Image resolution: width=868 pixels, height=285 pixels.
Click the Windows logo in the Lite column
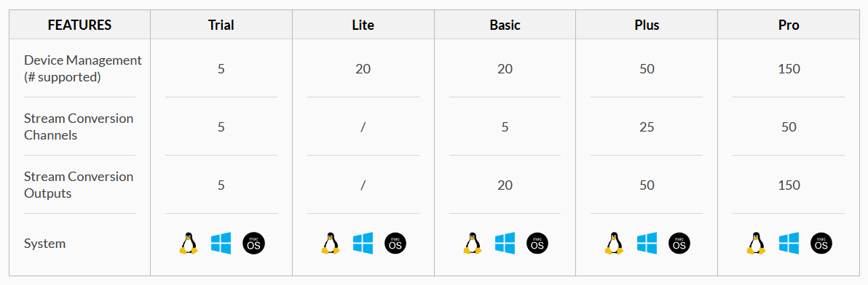pyautogui.click(x=363, y=243)
